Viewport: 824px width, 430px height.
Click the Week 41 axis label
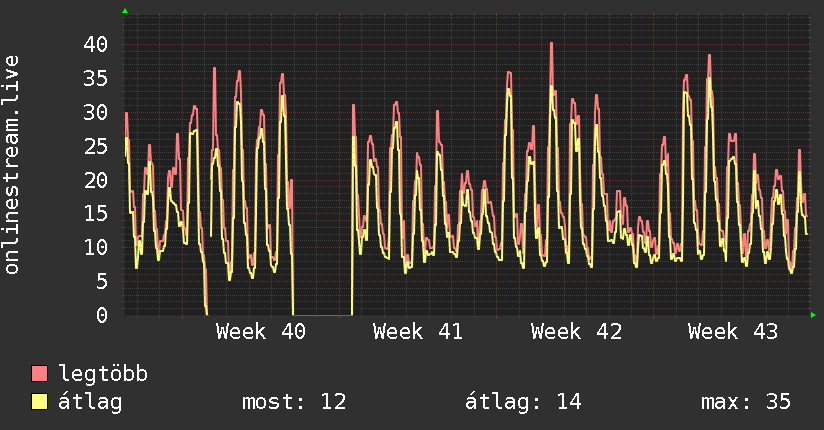point(418,332)
